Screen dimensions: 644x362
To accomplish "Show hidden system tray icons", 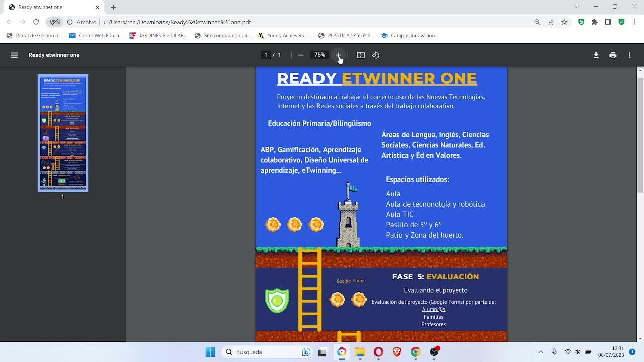I will point(541,352).
